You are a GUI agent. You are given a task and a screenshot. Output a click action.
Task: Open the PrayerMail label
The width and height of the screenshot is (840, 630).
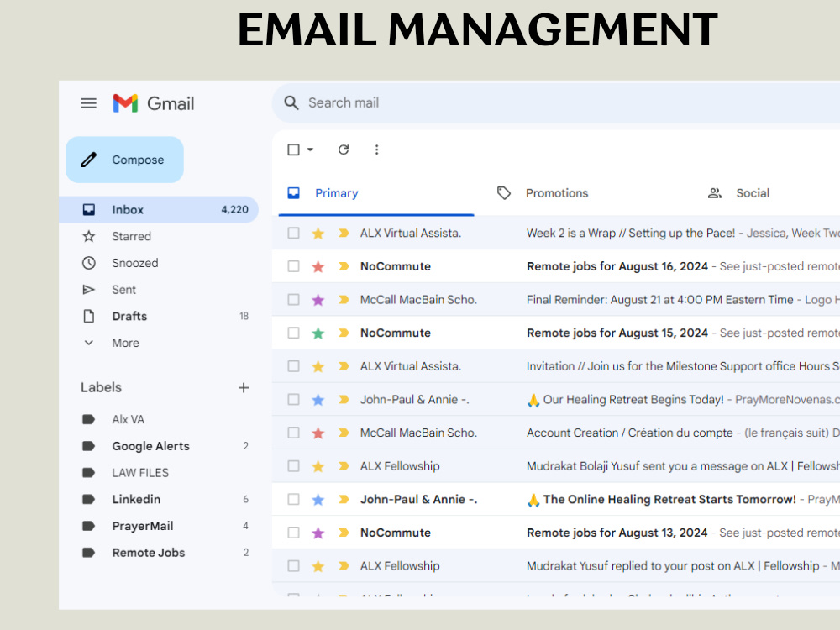coord(159,526)
